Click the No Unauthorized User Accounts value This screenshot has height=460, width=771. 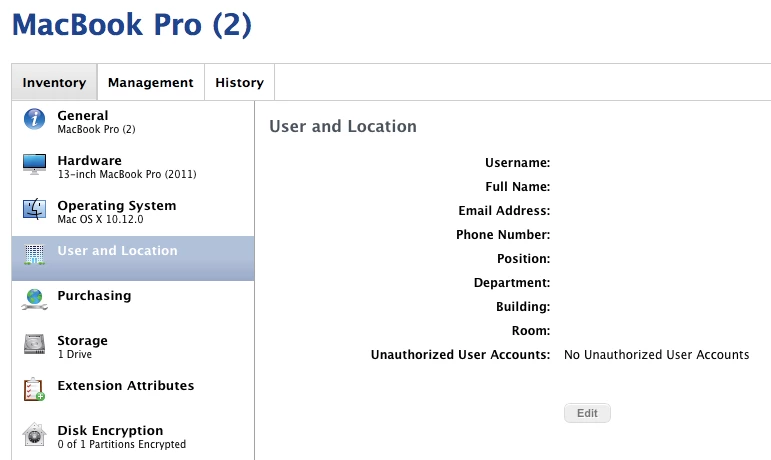coord(656,355)
